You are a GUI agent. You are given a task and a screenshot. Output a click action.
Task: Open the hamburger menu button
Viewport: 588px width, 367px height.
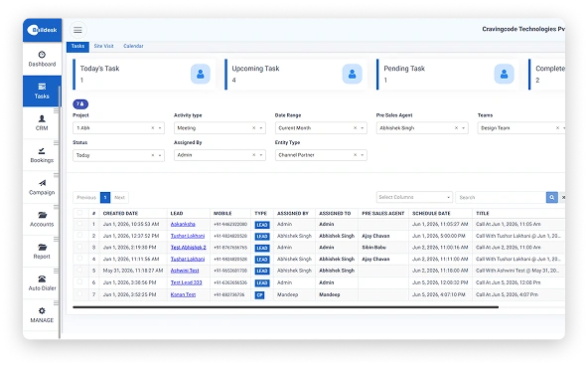[77, 30]
